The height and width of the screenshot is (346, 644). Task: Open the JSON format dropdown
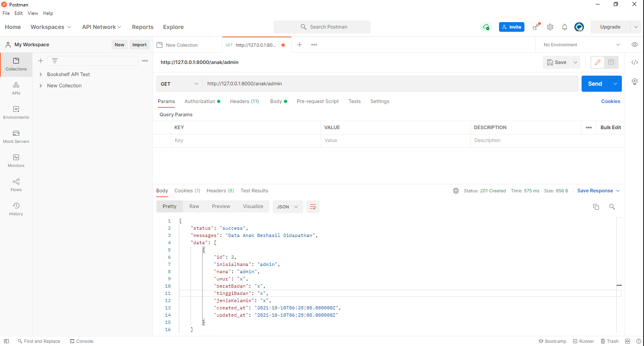[288, 207]
